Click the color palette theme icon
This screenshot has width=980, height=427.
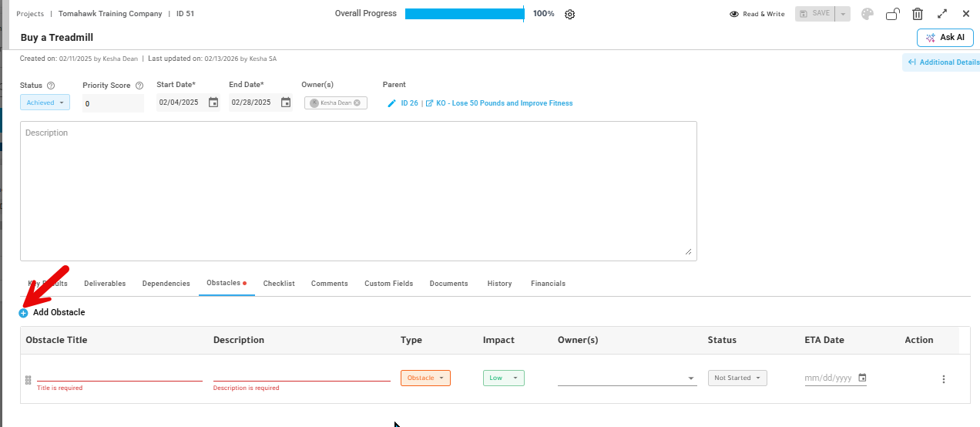[868, 14]
